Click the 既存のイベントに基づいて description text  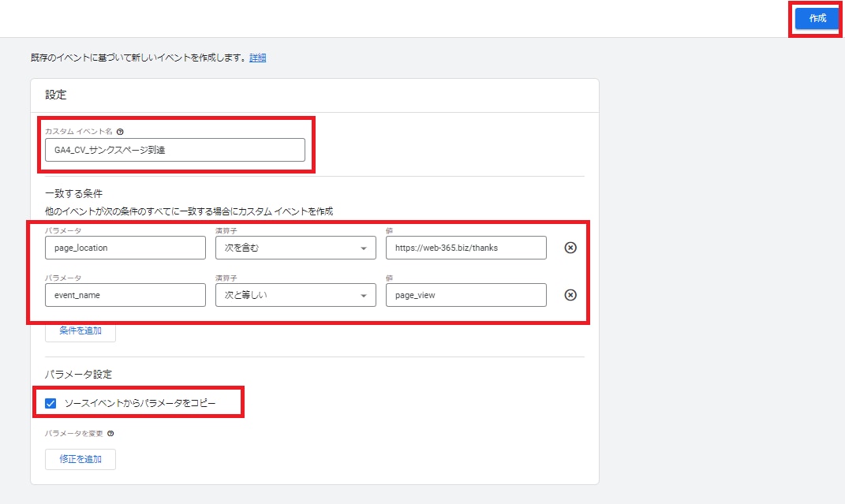pos(139,58)
